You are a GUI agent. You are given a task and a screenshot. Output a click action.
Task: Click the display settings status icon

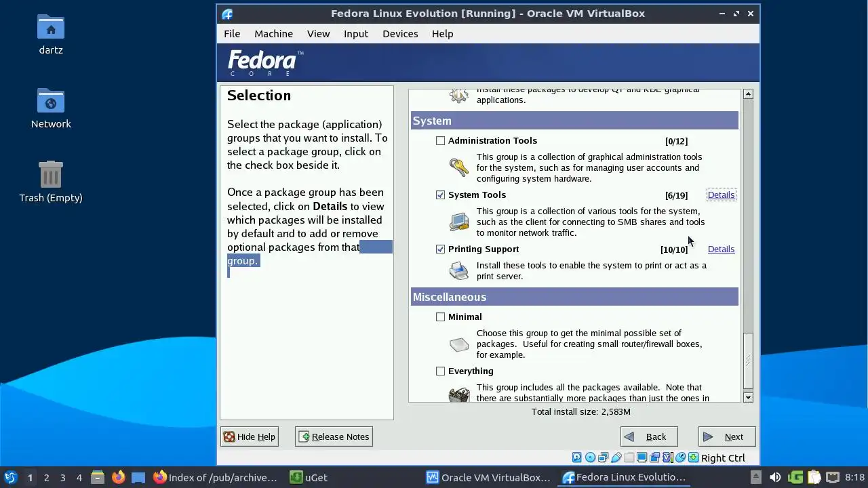(642, 457)
